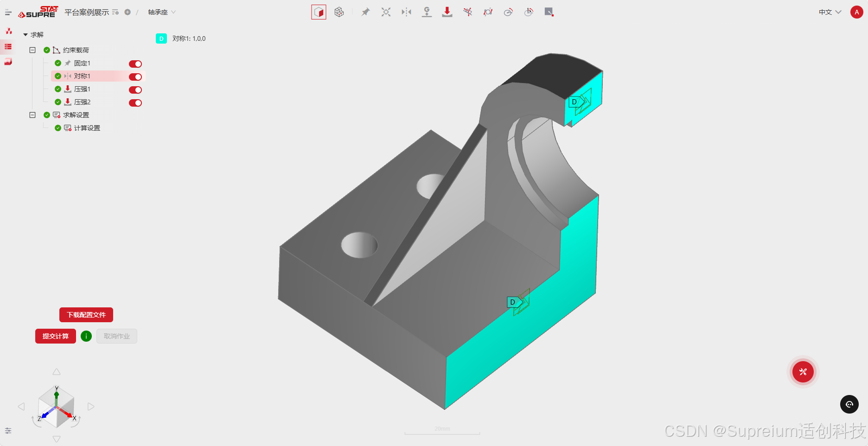Collapse the left sidebar menu icon
The width and height of the screenshot is (868, 446).
tap(8, 13)
